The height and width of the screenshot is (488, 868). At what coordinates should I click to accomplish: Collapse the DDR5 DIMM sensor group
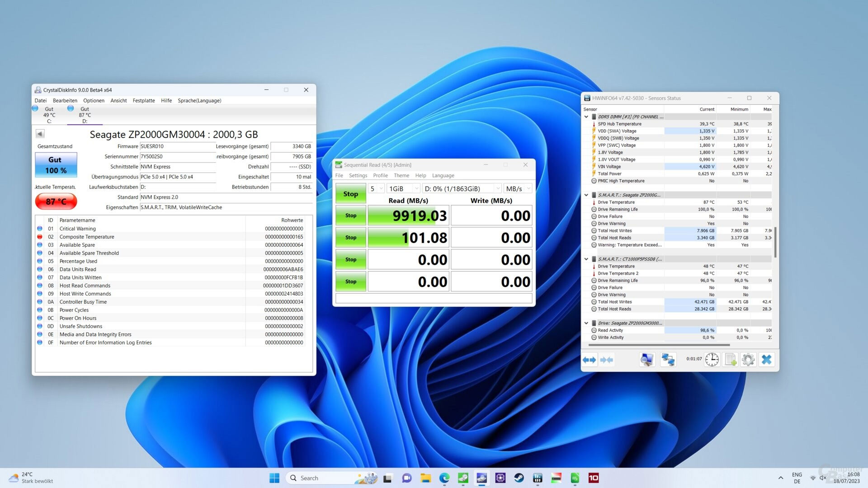(586, 117)
